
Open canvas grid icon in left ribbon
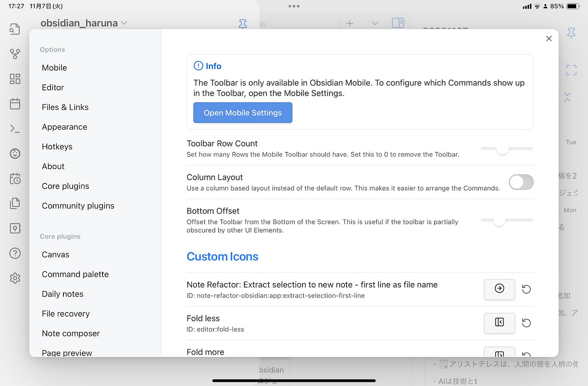pos(15,79)
